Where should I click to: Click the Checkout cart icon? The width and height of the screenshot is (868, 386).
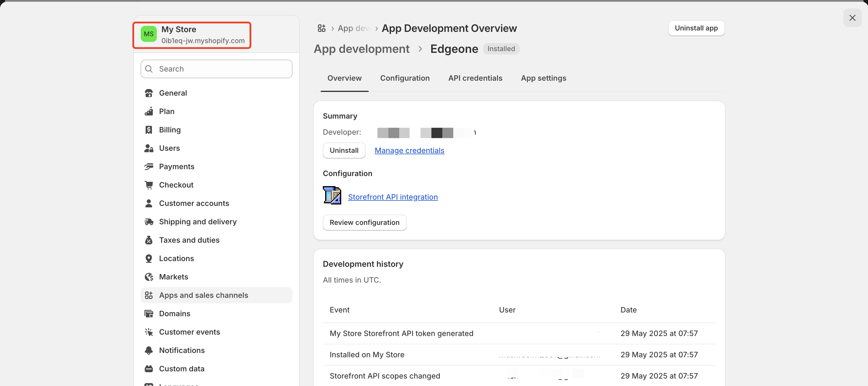pos(148,185)
